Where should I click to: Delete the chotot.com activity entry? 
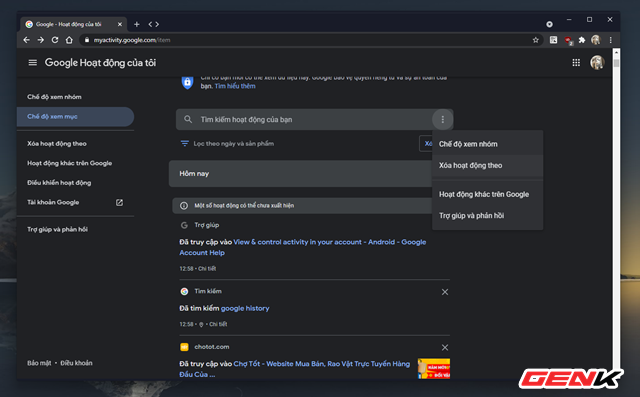pyautogui.click(x=445, y=348)
